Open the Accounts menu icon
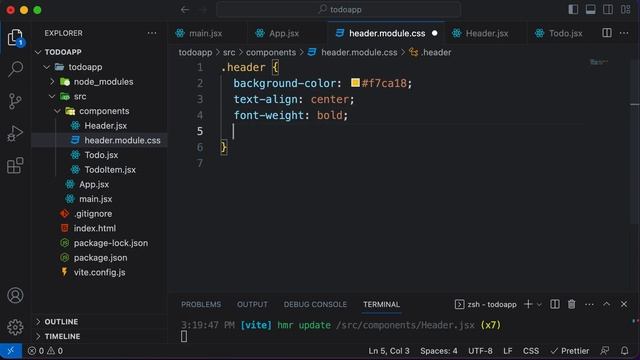 (x=15, y=296)
